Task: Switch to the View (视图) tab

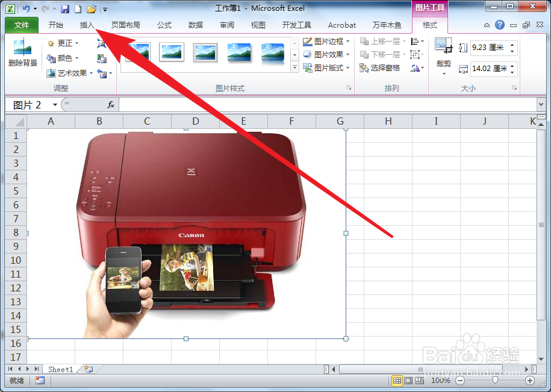Action: pyautogui.click(x=258, y=25)
